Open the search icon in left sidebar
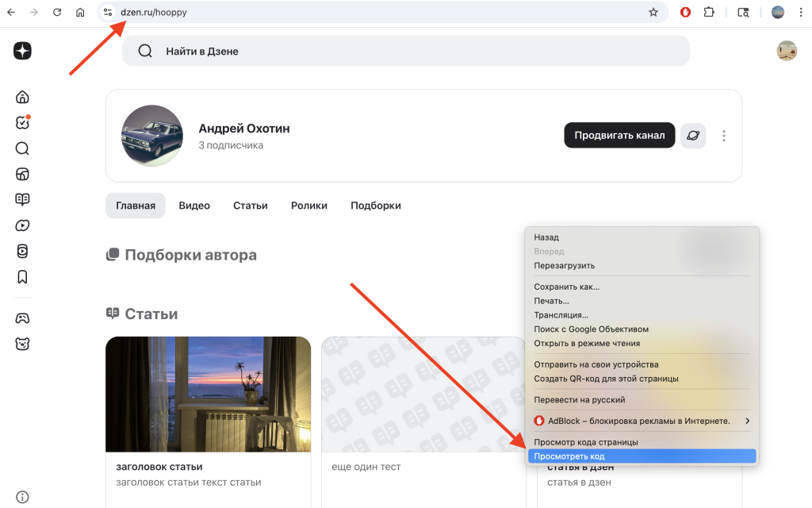The height and width of the screenshot is (508, 812). pyautogui.click(x=22, y=148)
